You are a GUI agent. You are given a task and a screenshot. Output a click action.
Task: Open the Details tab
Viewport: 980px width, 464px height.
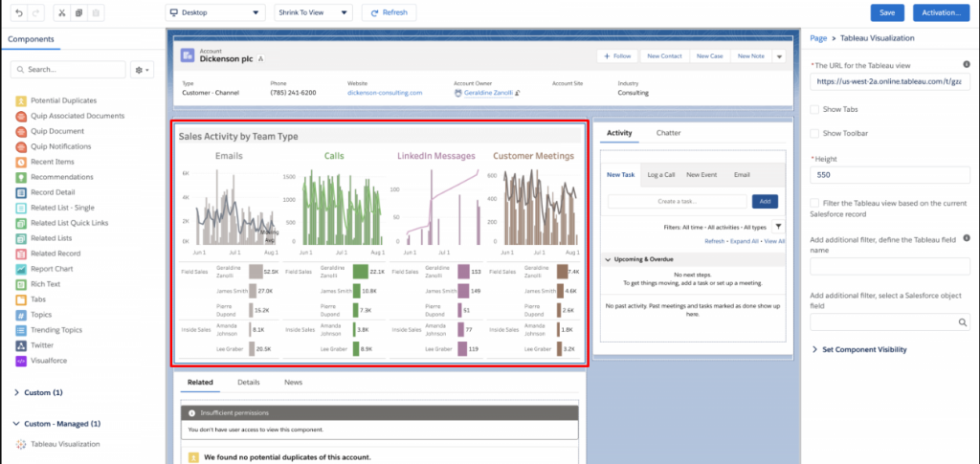coord(248,382)
